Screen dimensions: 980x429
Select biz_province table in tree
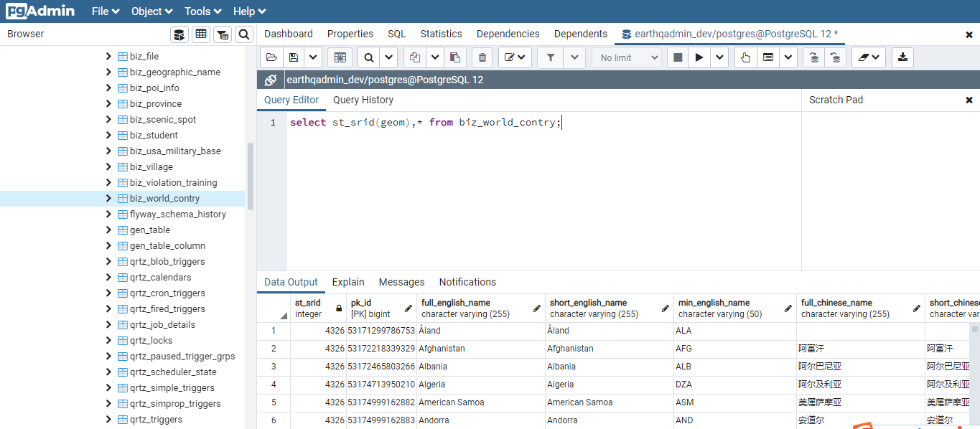coord(156,103)
